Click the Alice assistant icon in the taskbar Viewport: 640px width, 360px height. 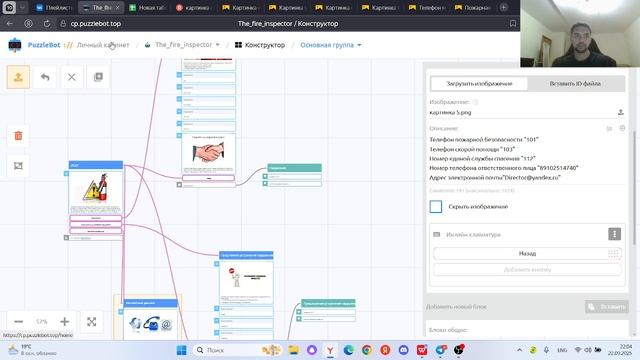pyautogui.click(x=312, y=350)
